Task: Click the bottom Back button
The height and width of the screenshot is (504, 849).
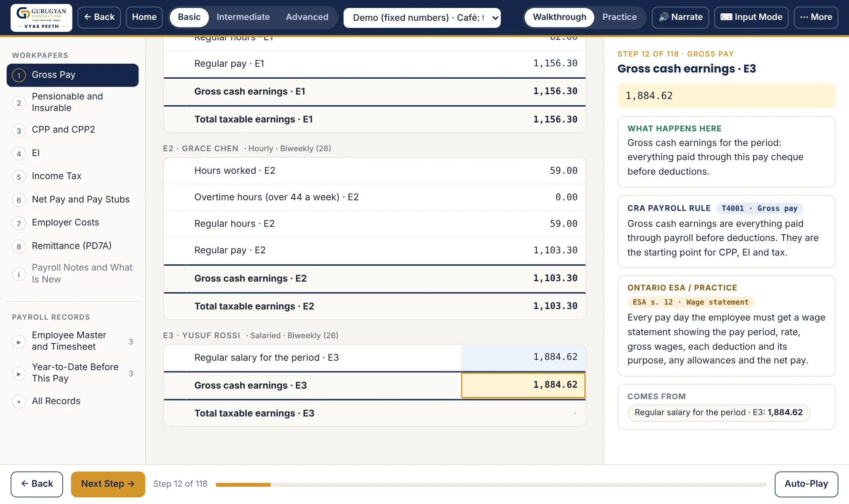Action: (37, 484)
